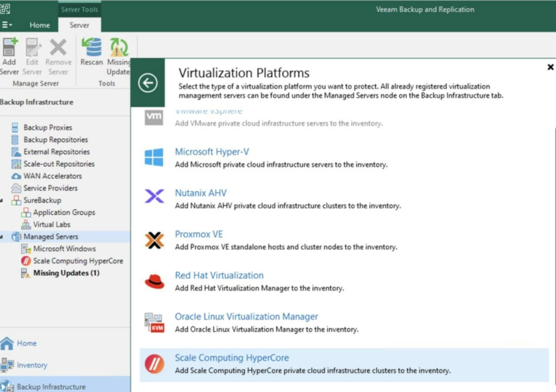556x392 pixels.
Task: Click the Edit Server ribbon icon
Action: pyautogui.click(x=33, y=48)
